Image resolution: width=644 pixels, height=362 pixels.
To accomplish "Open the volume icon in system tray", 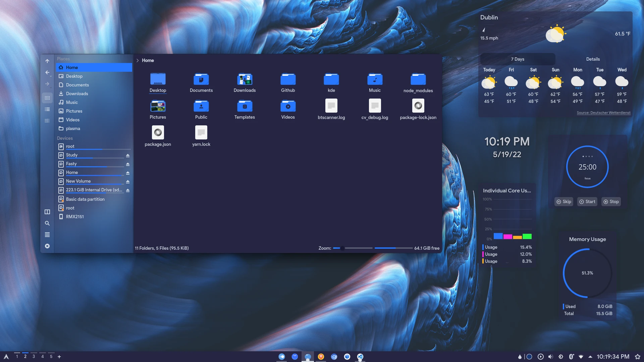I will click(550, 357).
